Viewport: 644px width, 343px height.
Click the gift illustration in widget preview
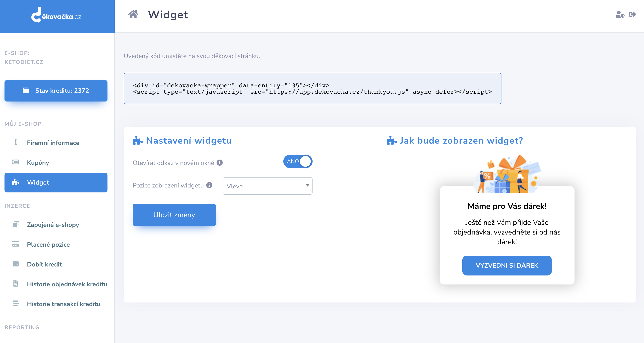pyautogui.click(x=507, y=174)
